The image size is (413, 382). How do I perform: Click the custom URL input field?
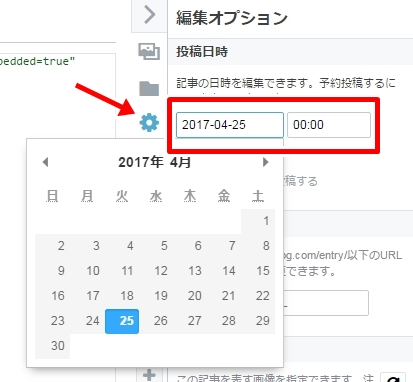[x=326, y=303]
